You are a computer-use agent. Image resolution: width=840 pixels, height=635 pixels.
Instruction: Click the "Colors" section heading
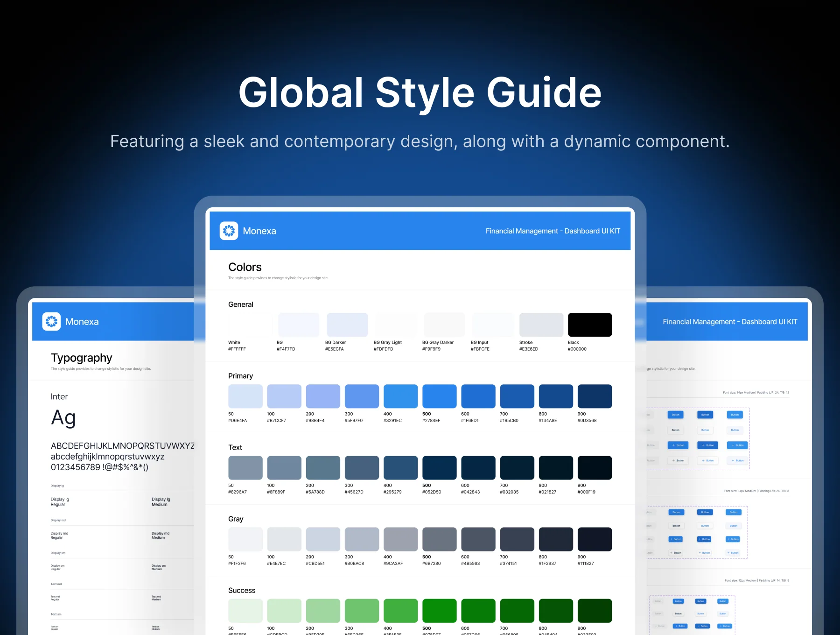pos(245,267)
